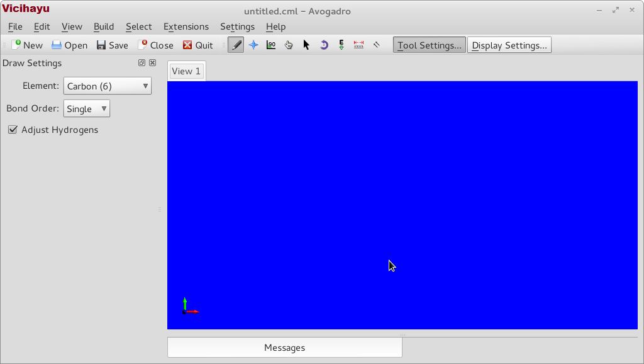Select the Auto Rotate tool

pos(324,45)
